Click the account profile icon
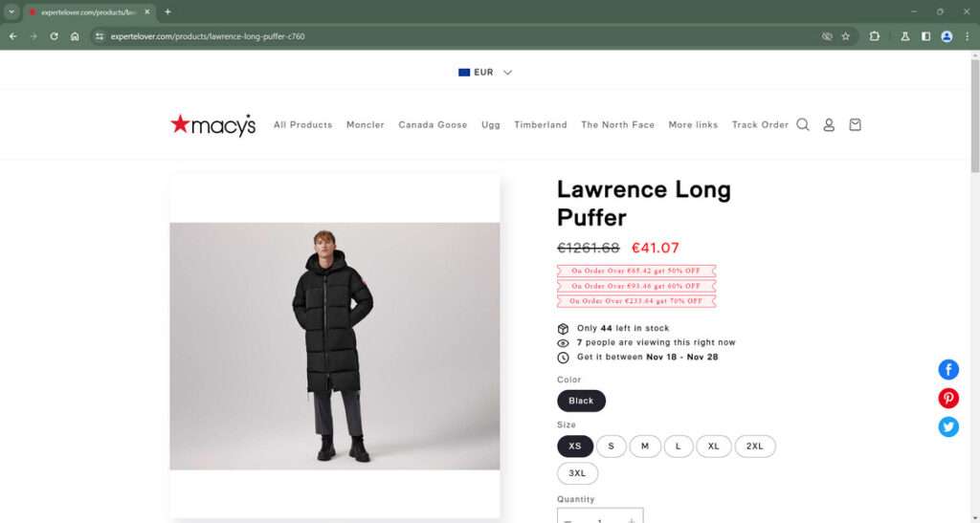 pos(829,124)
